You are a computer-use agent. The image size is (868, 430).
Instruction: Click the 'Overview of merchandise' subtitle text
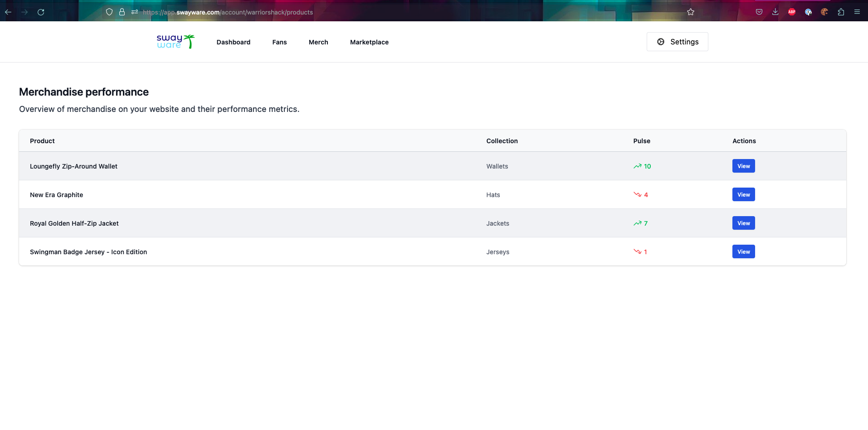(x=159, y=109)
